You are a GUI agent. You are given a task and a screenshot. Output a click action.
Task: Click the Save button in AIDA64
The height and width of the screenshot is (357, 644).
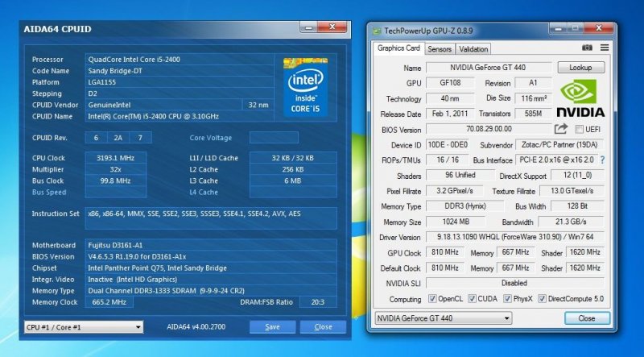272,326
